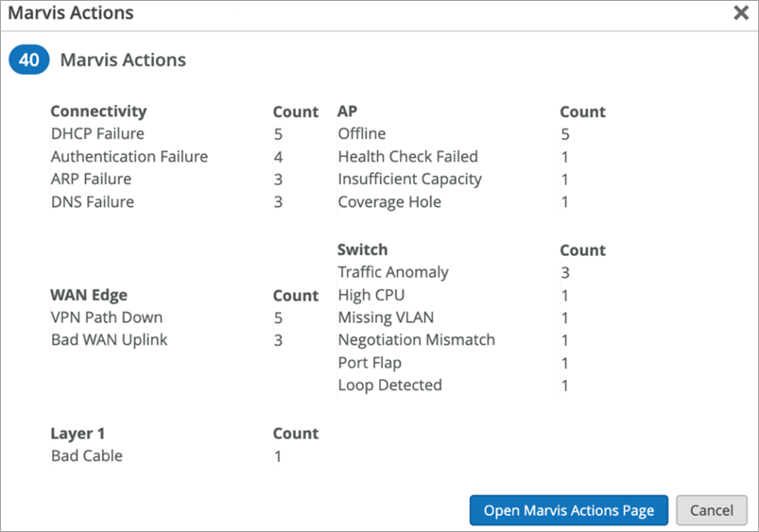Click the Offline AP entry
Image resolution: width=759 pixels, height=532 pixels.
point(362,134)
